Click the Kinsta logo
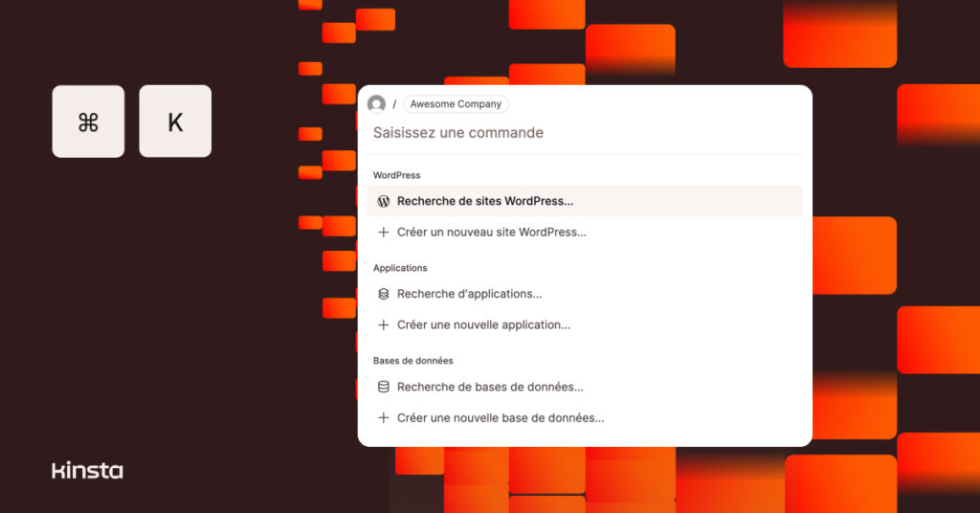The image size is (980, 513). [x=87, y=471]
